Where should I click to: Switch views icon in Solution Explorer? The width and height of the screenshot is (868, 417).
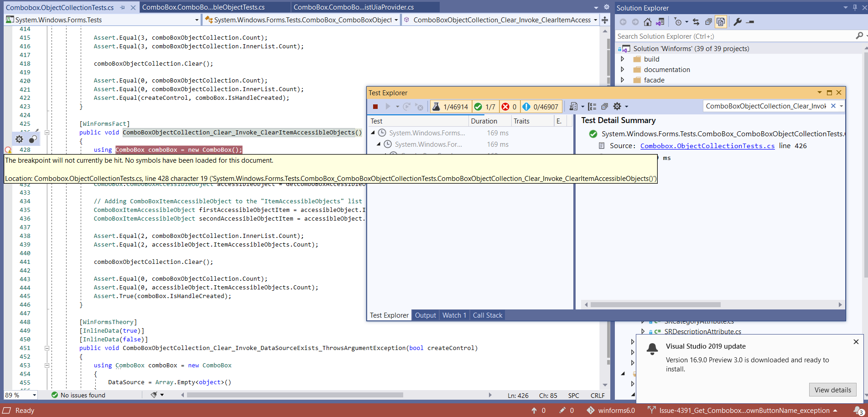(660, 22)
